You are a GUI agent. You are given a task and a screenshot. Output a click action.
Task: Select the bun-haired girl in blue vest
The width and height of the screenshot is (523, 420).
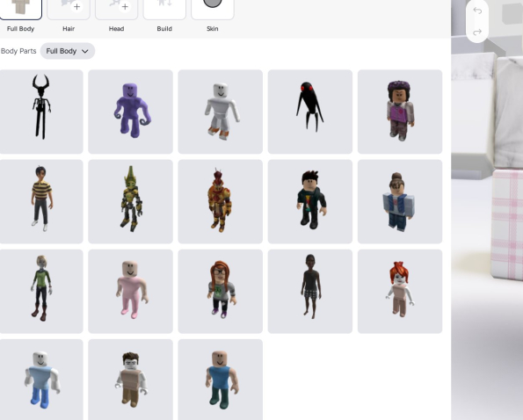tap(400, 201)
